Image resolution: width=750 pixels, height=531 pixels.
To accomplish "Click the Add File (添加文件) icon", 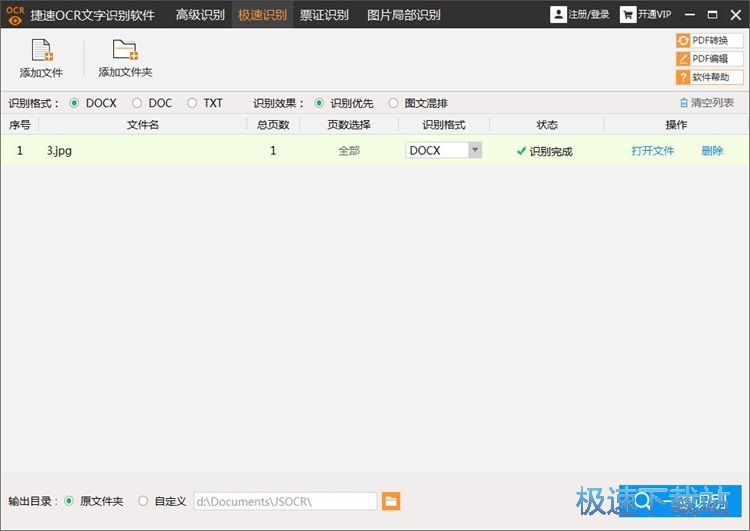I will 41,52.
